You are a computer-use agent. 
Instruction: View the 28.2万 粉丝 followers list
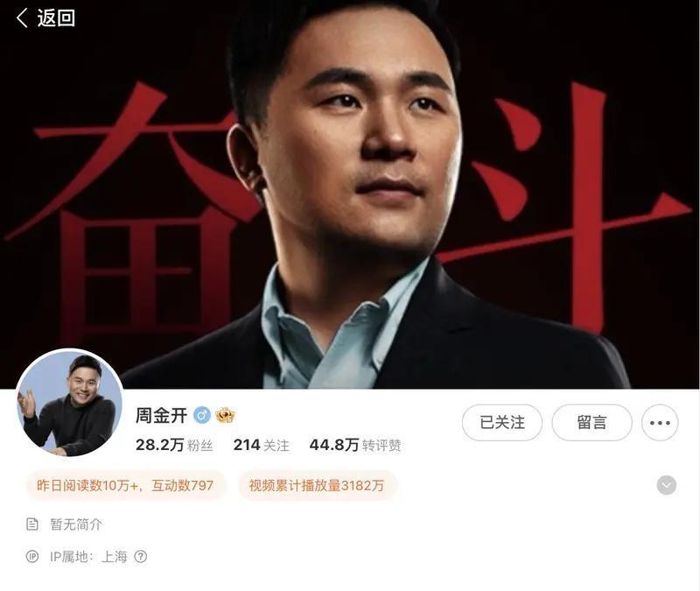pyautogui.click(x=174, y=445)
